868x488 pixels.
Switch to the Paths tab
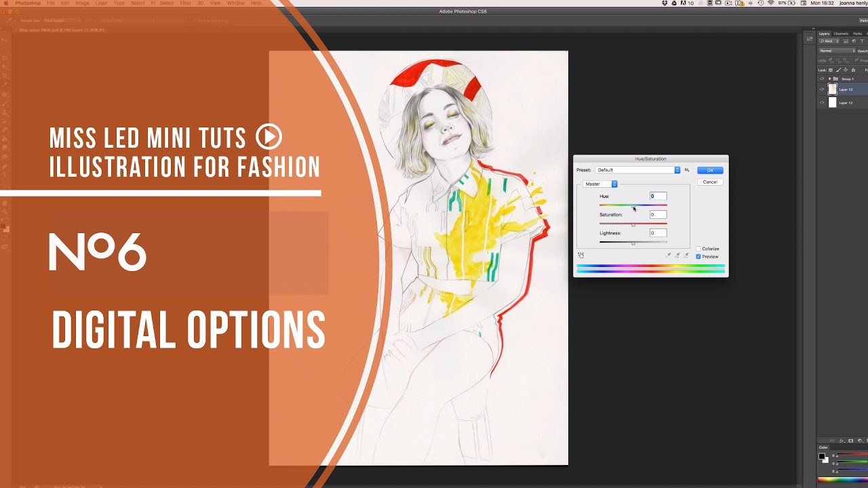click(858, 33)
